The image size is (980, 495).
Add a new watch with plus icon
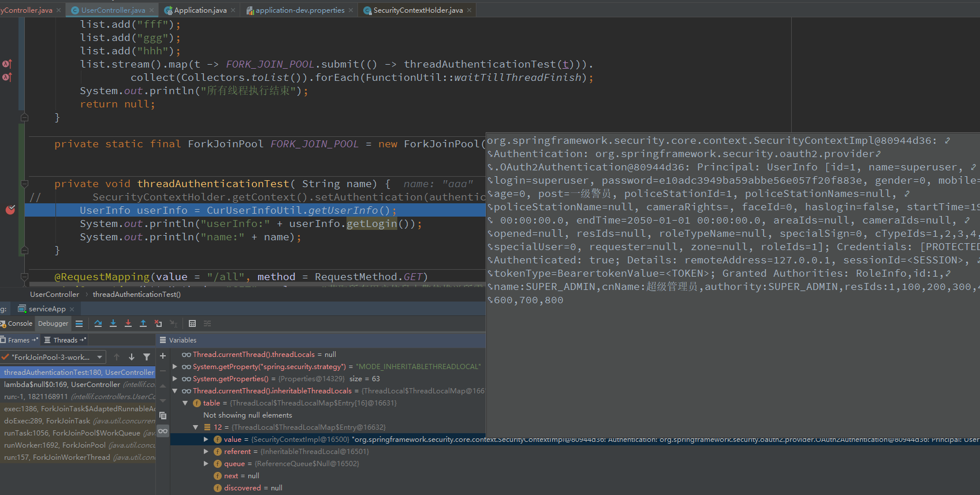pyautogui.click(x=163, y=356)
